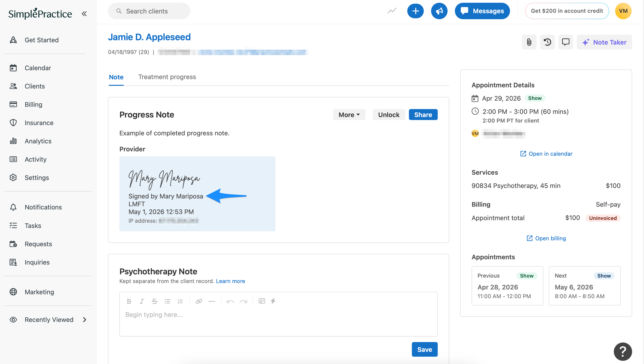Click the redo arrow in editor toolbar

pos(243,301)
